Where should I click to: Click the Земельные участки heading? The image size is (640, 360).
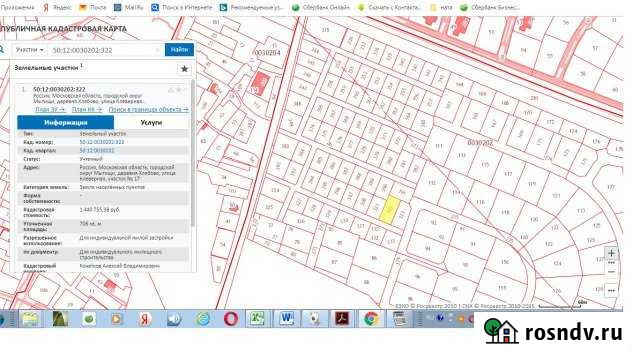(46, 68)
